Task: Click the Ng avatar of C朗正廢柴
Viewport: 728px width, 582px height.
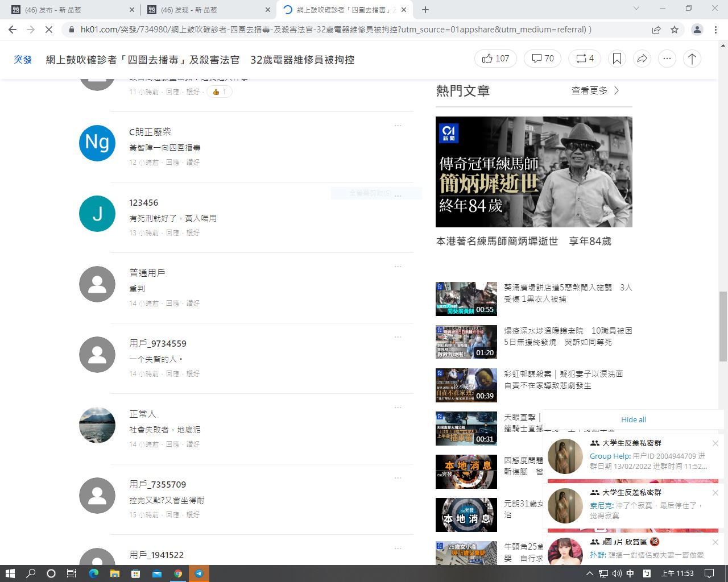Action: 97,143
